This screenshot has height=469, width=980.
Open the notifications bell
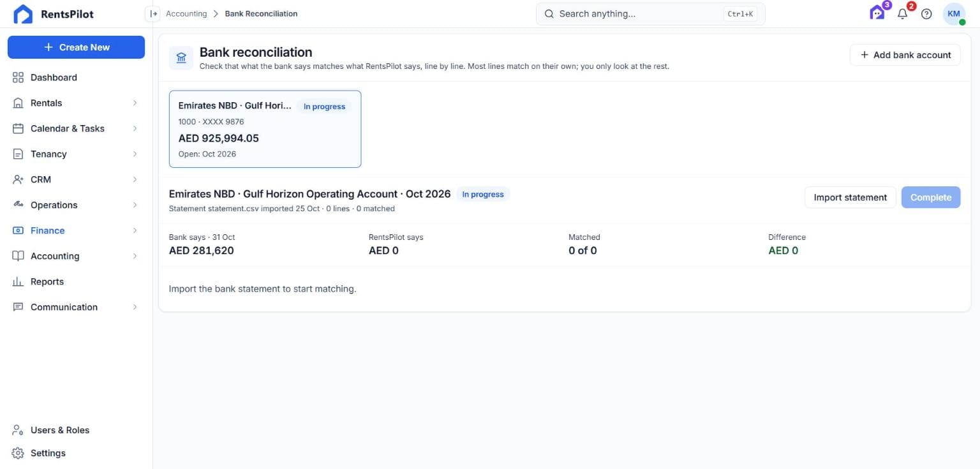[902, 13]
